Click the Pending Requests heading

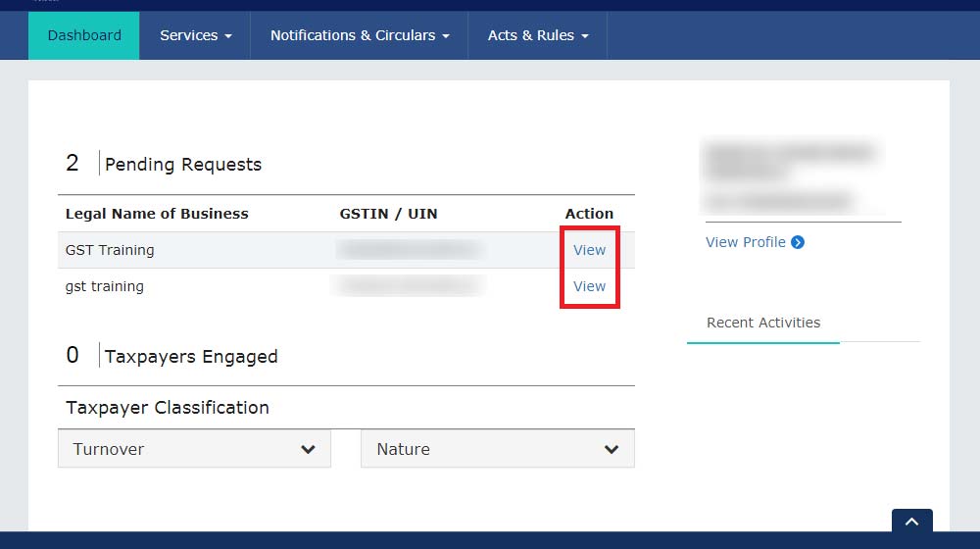(x=183, y=165)
